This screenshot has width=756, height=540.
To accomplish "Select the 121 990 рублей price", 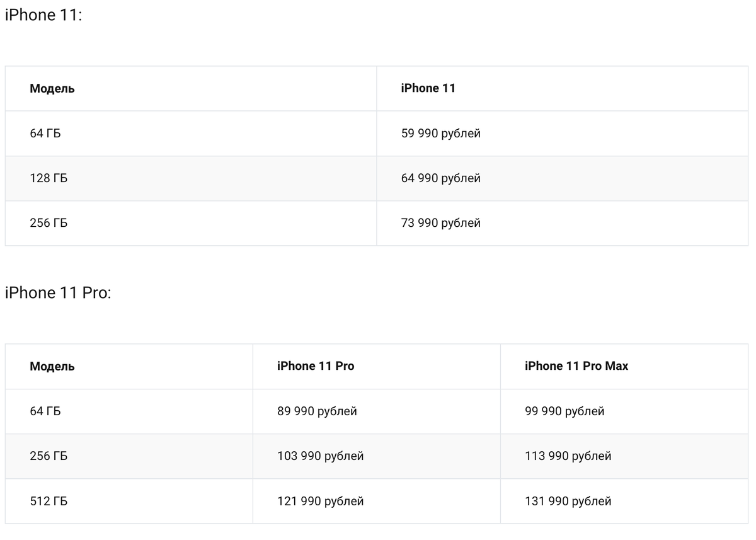I will 320,502.
